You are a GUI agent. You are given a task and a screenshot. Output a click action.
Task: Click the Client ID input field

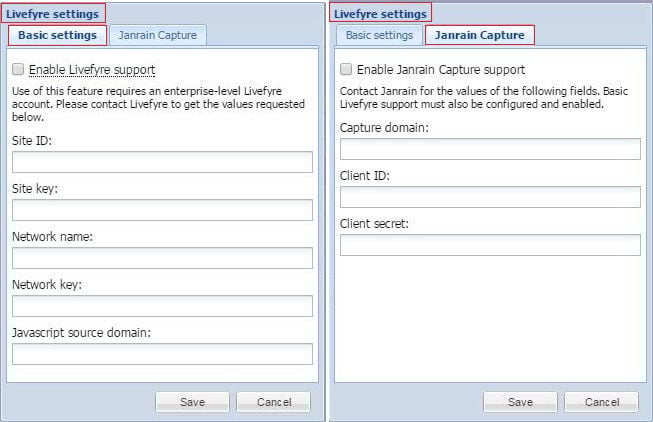click(490, 197)
